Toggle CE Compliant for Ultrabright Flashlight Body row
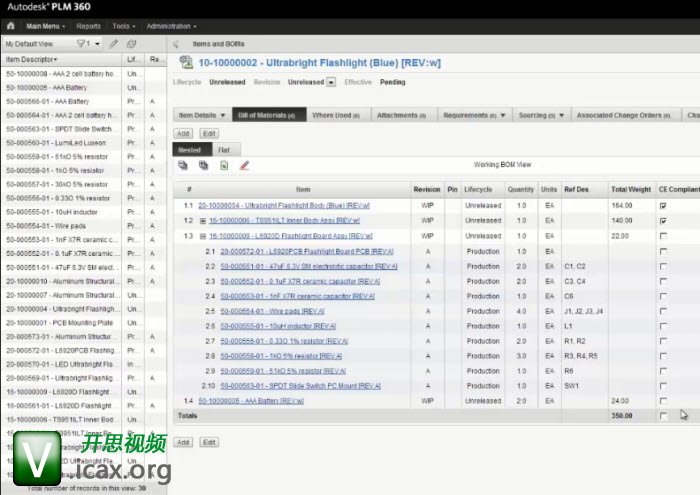700x495 pixels. (663, 206)
